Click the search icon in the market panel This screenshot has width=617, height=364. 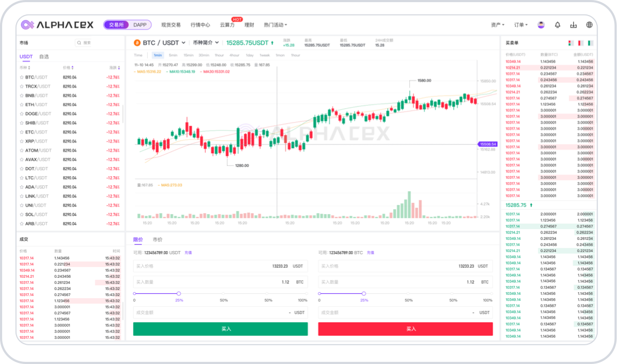click(79, 42)
